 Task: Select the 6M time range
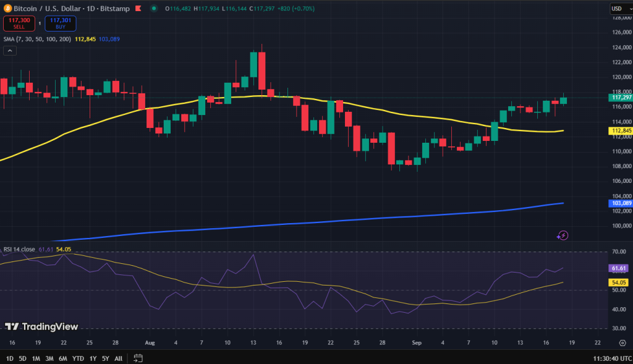point(63,358)
